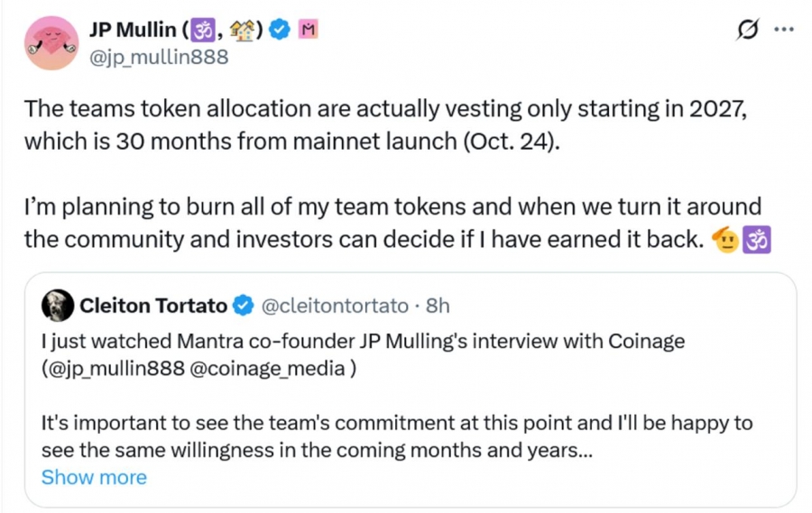Click the JP Mullin display name
The image size is (812, 513).
pos(133,30)
